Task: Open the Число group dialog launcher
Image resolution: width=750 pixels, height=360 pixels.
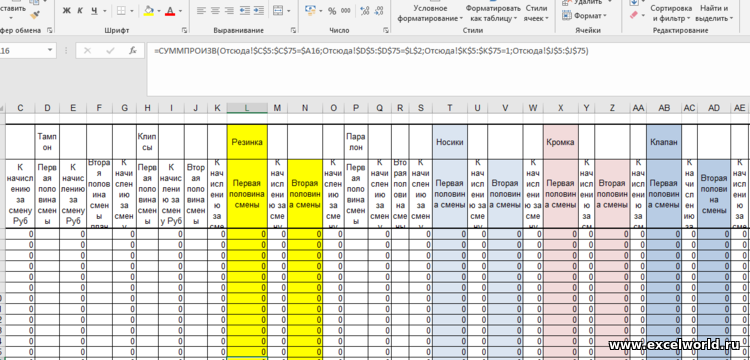Action: coord(386,31)
